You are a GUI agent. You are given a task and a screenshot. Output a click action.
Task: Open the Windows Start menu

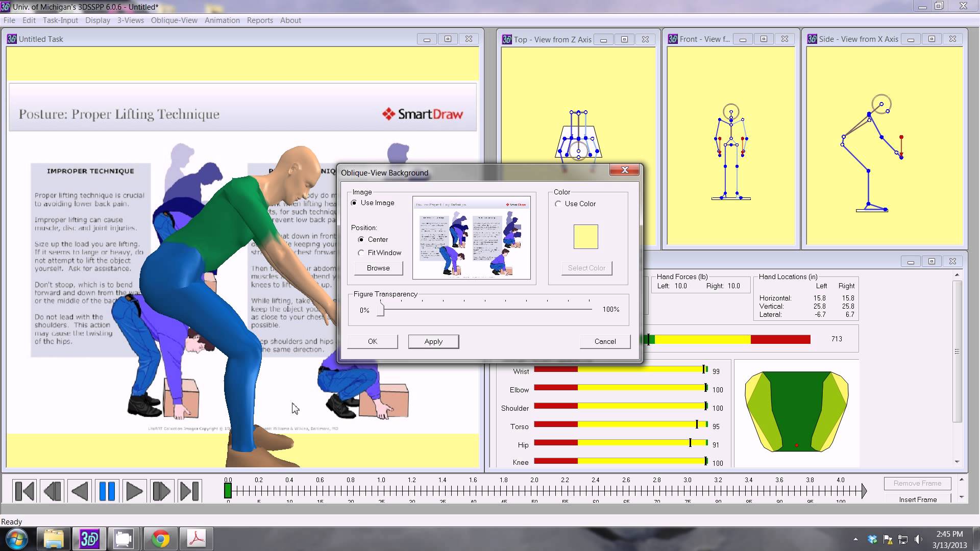(17, 539)
